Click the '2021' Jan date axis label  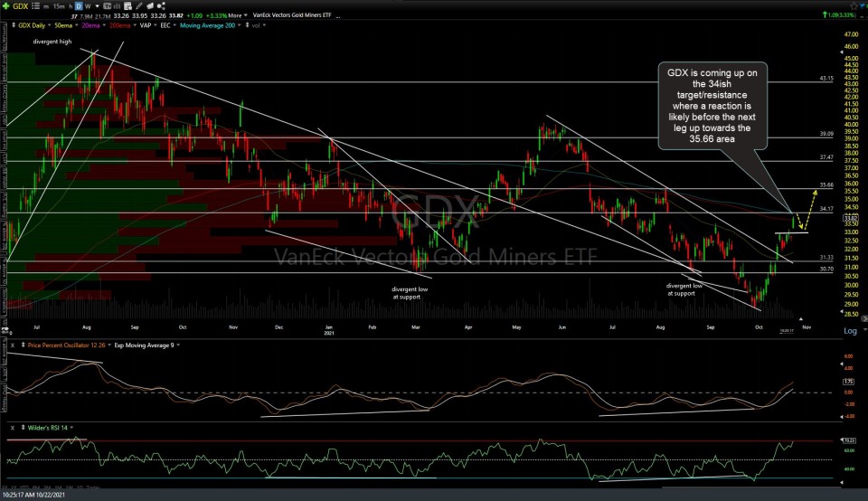[329, 333]
